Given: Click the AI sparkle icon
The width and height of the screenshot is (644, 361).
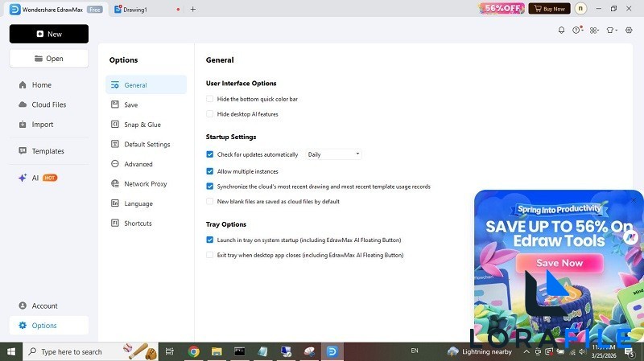Looking at the screenshot, I should [23, 178].
